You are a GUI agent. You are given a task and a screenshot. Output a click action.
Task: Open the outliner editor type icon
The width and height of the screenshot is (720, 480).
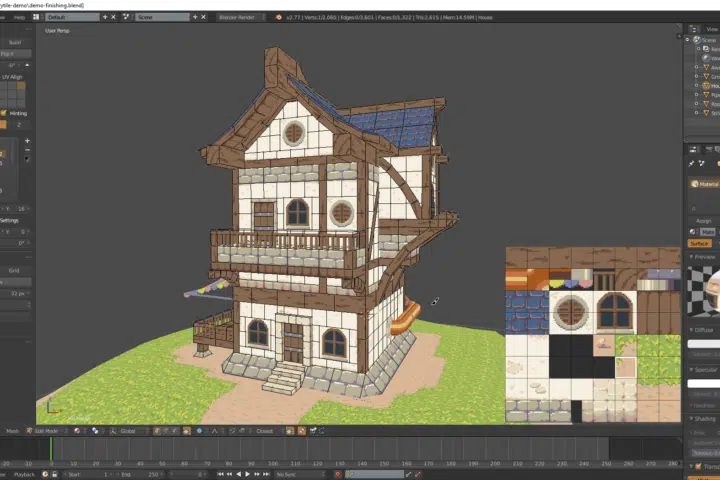tap(694, 29)
